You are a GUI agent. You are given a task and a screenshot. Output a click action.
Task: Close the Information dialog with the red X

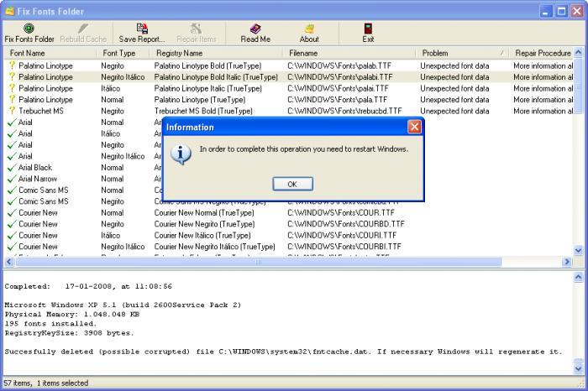[x=414, y=127]
